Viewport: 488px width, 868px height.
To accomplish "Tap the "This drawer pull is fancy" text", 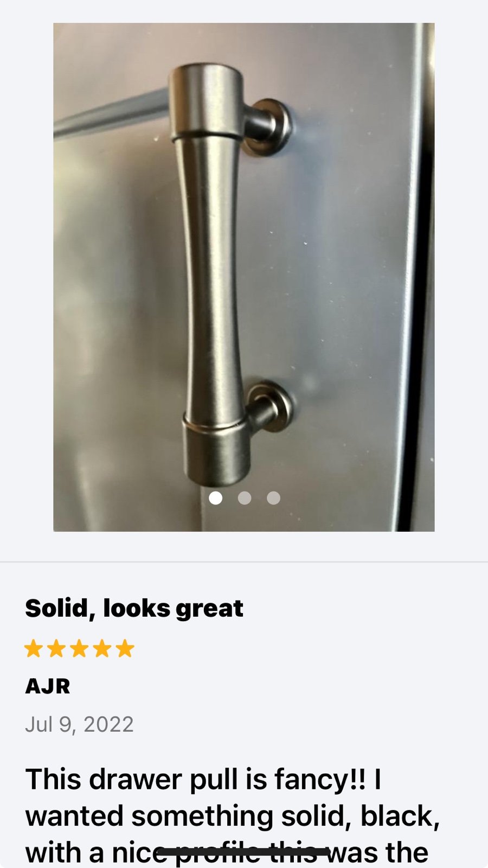I will coord(188,780).
